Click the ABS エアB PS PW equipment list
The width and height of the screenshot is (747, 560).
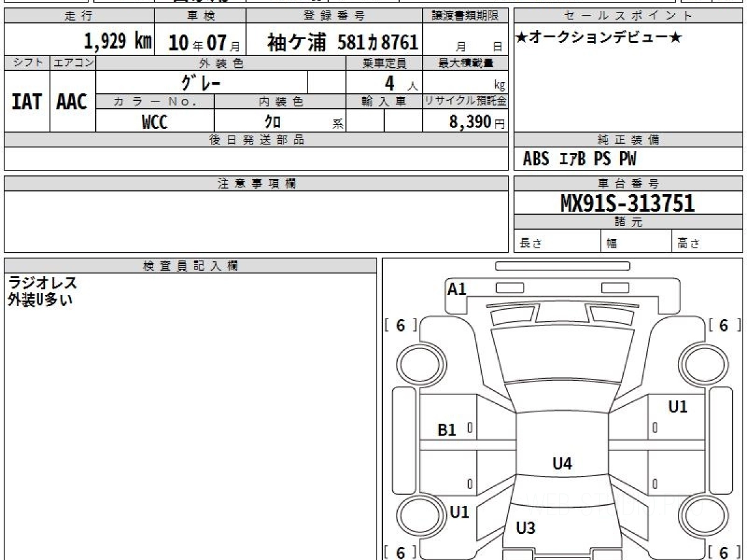tap(580, 160)
